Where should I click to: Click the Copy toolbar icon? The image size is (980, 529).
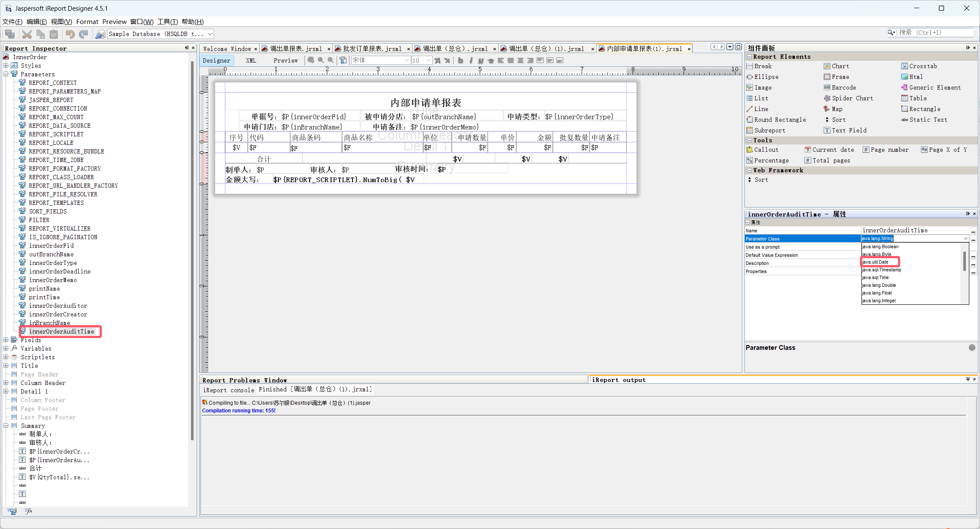pos(40,34)
